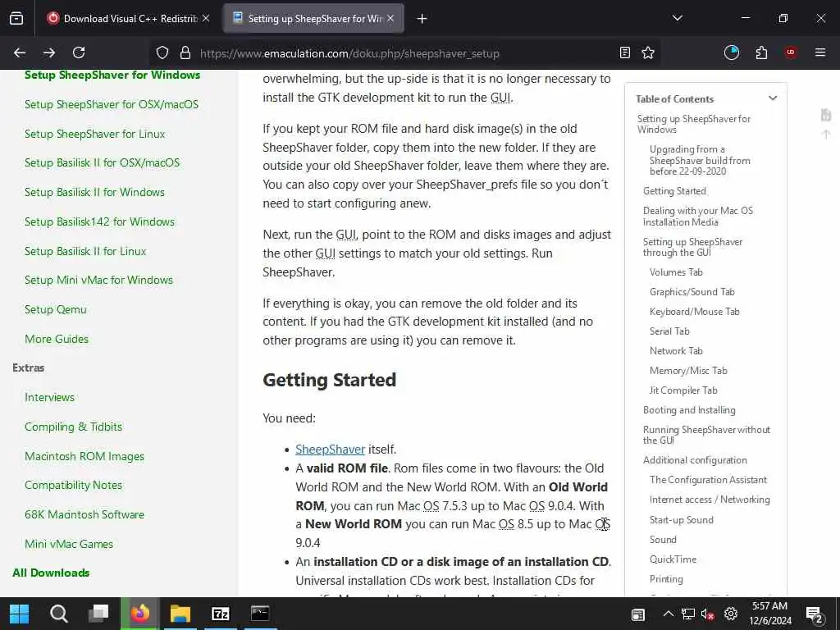840x630 pixels.
Task: Jump to Graphics/Sound Tab in contents
Action: (x=692, y=293)
